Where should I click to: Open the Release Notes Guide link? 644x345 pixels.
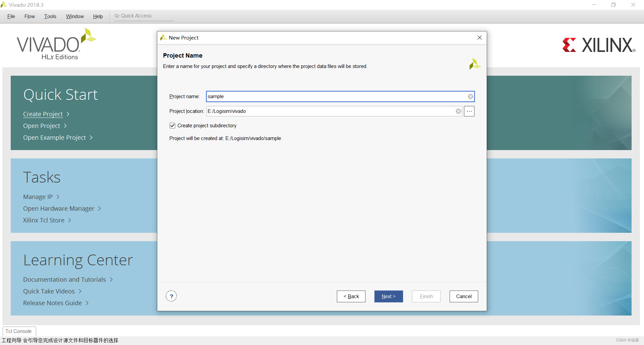pyautogui.click(x=52, y=303)
